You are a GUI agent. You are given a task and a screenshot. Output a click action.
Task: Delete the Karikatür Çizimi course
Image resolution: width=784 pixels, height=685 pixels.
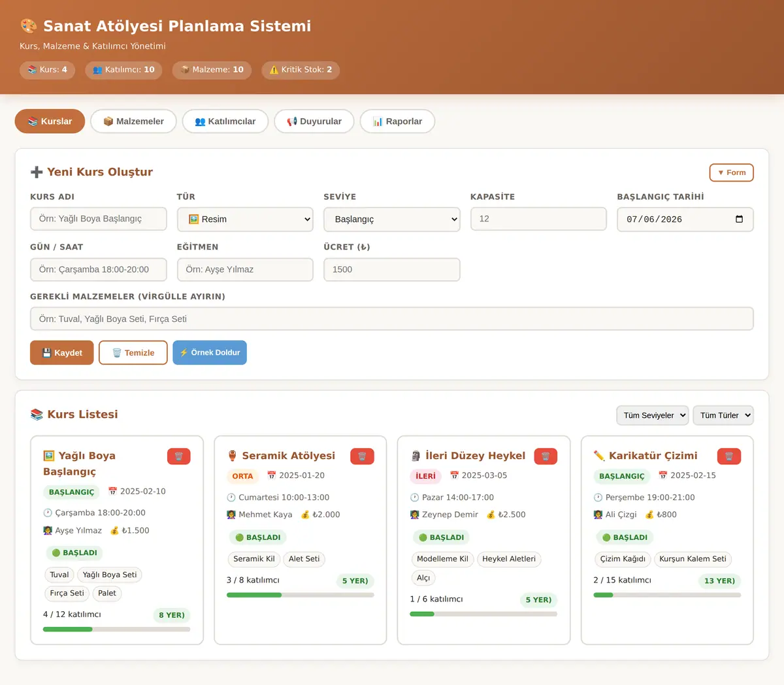(729, 456)
